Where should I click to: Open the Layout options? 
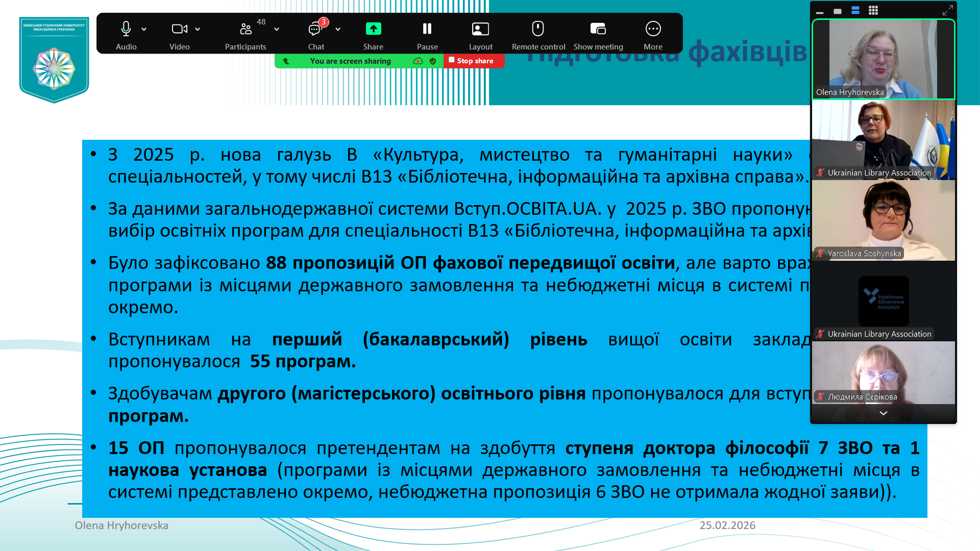click(x=480, y=30)
